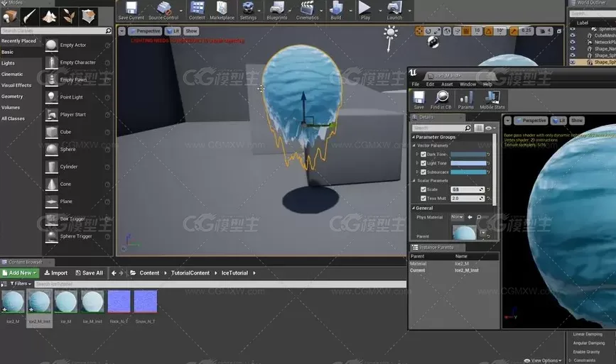Click the Subsurface color swatch

(x=468, y=172)
